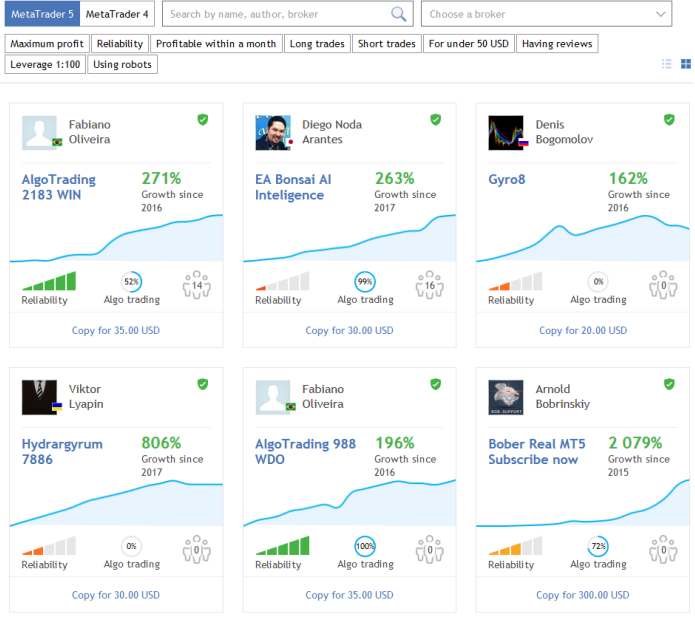
Task: Select the MetaTrader 4 tab
Action: coord(117,14)
